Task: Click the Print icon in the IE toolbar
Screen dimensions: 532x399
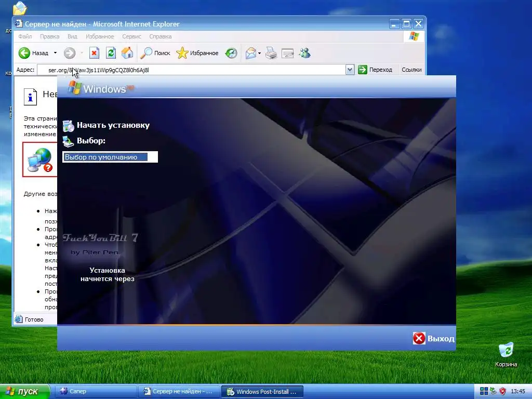Action: tap(271, 53)
